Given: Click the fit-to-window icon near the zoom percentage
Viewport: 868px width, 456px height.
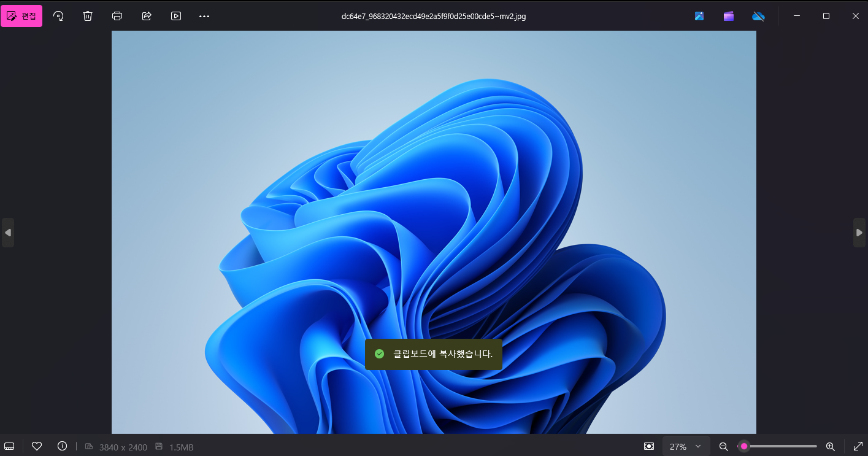Looking at the screenshot, I should click(x=649, y=446).
